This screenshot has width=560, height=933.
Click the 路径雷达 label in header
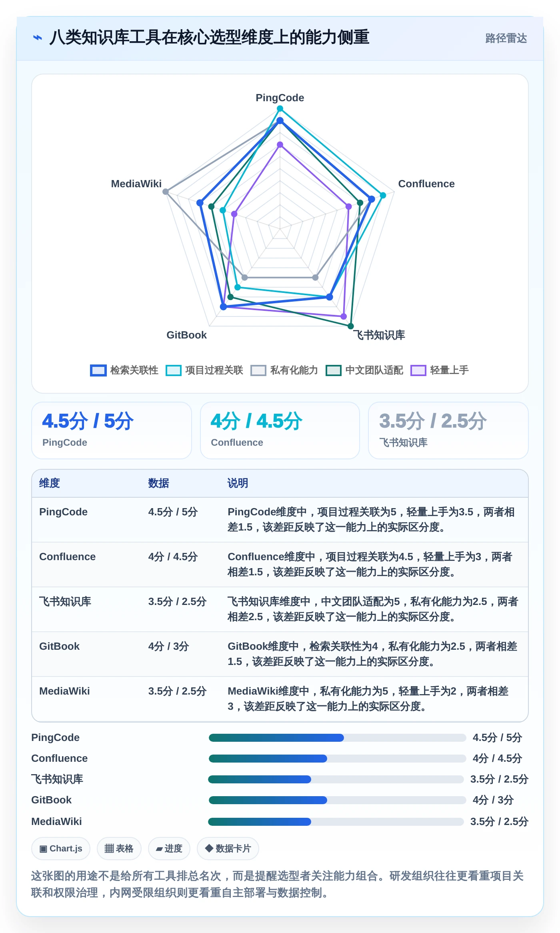click(506, 38)
